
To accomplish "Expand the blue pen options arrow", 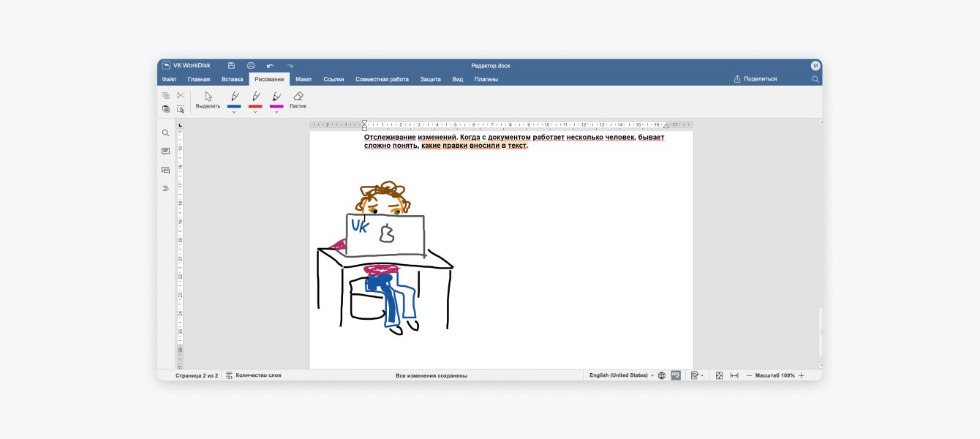I will (234, 112).
